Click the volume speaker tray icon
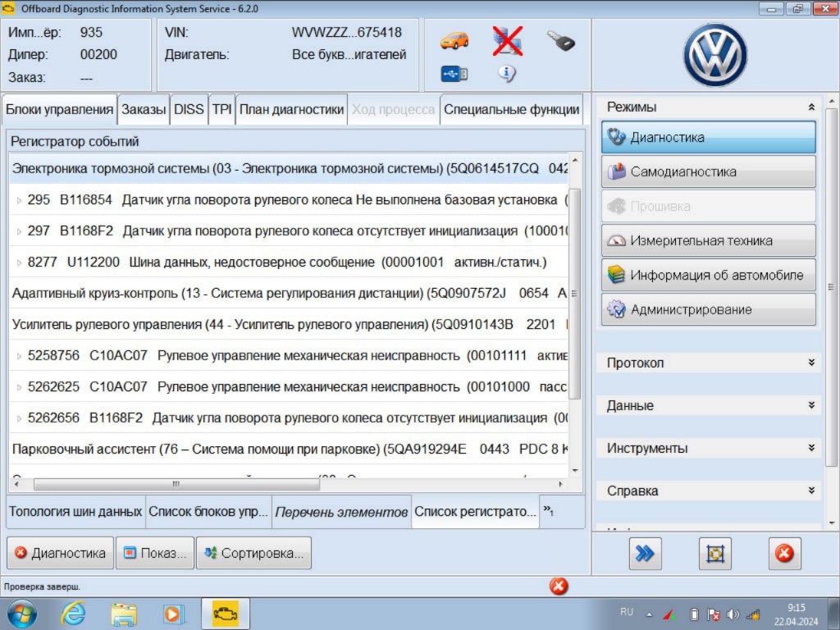 733,615
